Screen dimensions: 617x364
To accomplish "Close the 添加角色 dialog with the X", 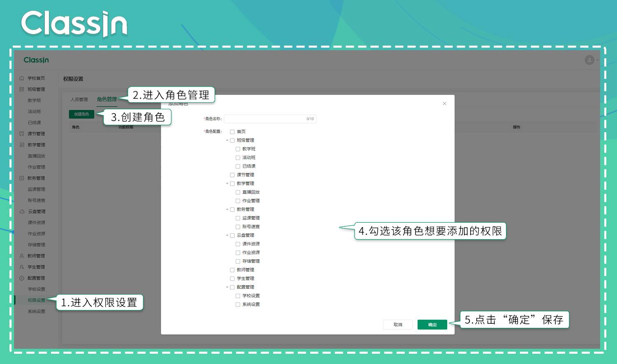I will click(444, 104).
